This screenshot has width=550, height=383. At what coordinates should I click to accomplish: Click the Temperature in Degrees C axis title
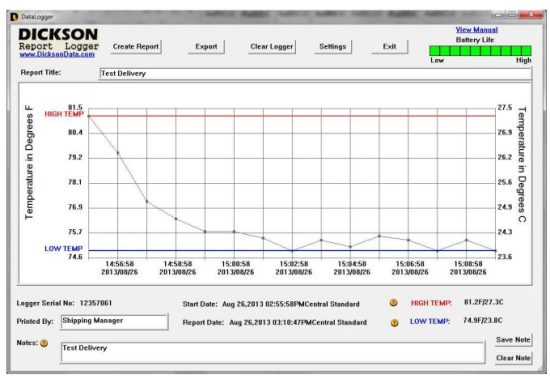coord(522,164)
